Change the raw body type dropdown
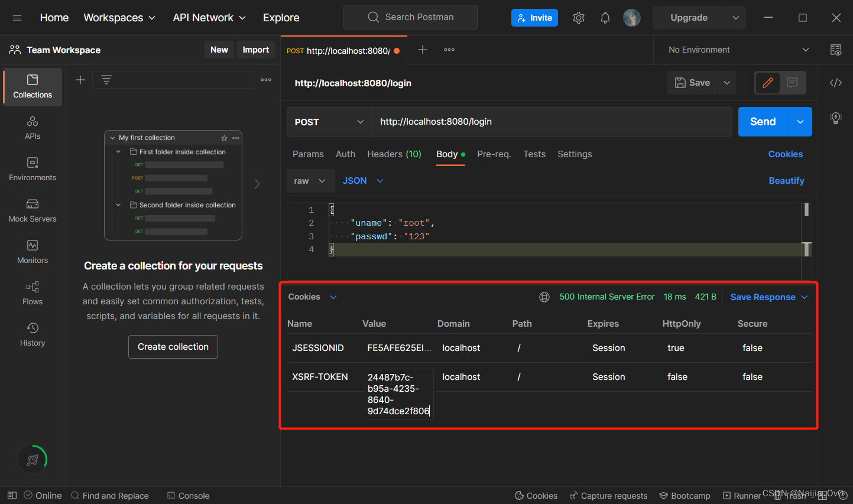Screen dimensions: 853x504 pos(310,181)
